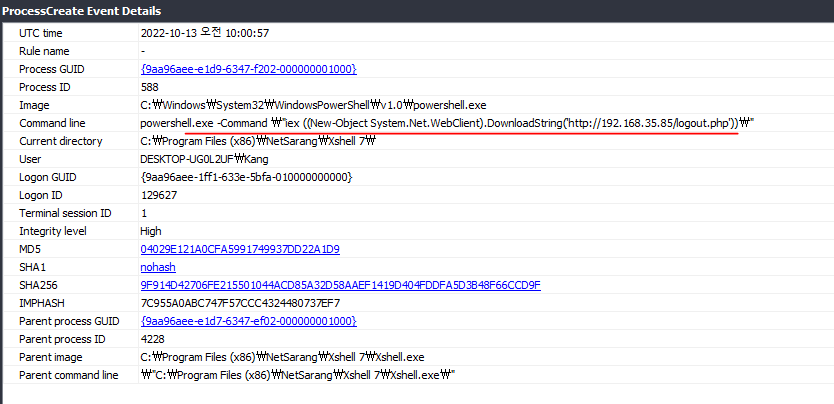
Task: Select the Integrity level value High
Action: [151, 231]
